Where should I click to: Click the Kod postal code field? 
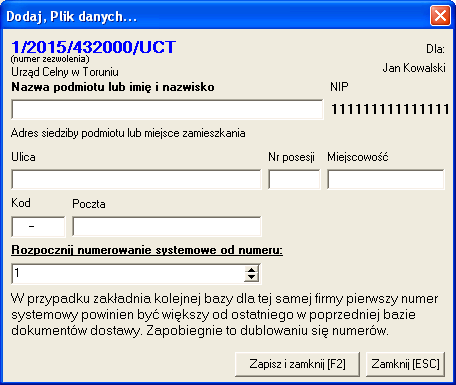click(38, 227)
